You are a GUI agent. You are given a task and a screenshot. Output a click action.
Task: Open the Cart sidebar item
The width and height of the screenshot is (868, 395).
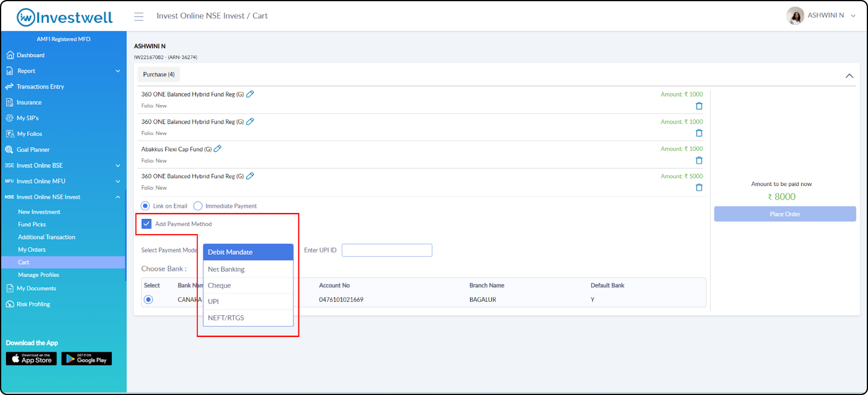(63, 262)
